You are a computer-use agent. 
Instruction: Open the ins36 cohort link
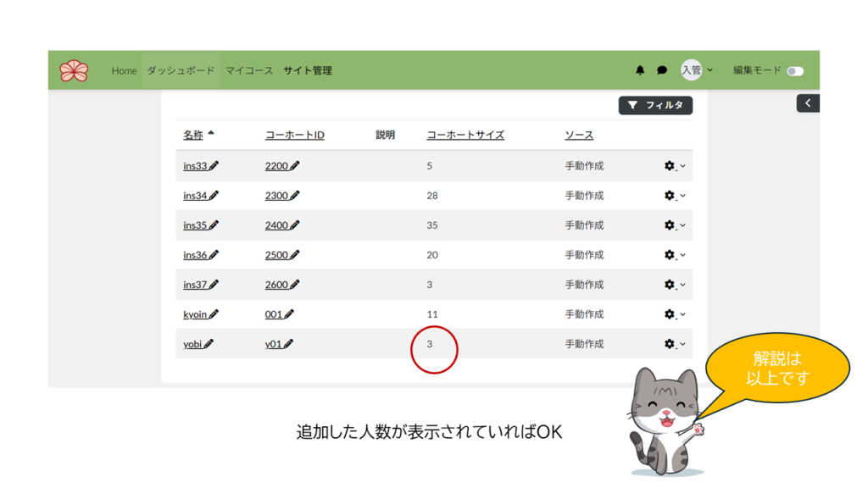[x=195, y=255]
